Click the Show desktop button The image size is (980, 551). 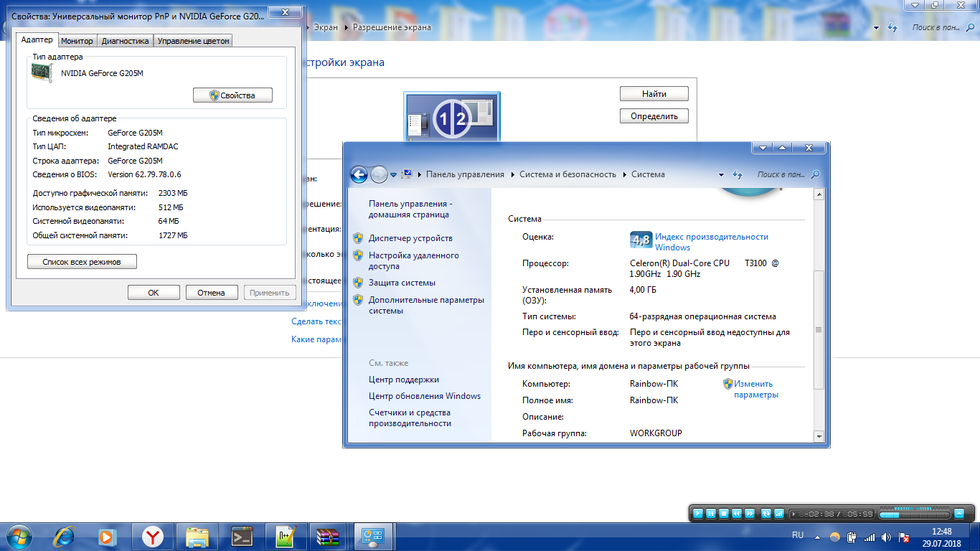click(x=974, y=537)
